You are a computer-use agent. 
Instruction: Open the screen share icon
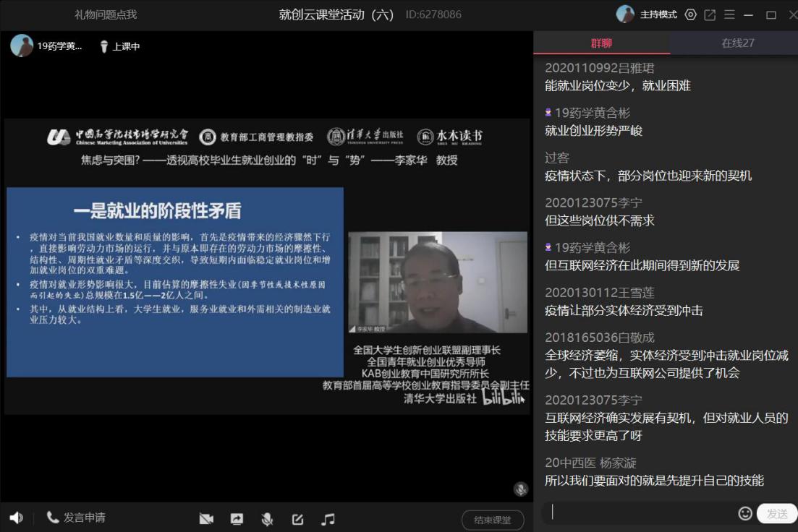pyautogui.click(x=237, y=519)
